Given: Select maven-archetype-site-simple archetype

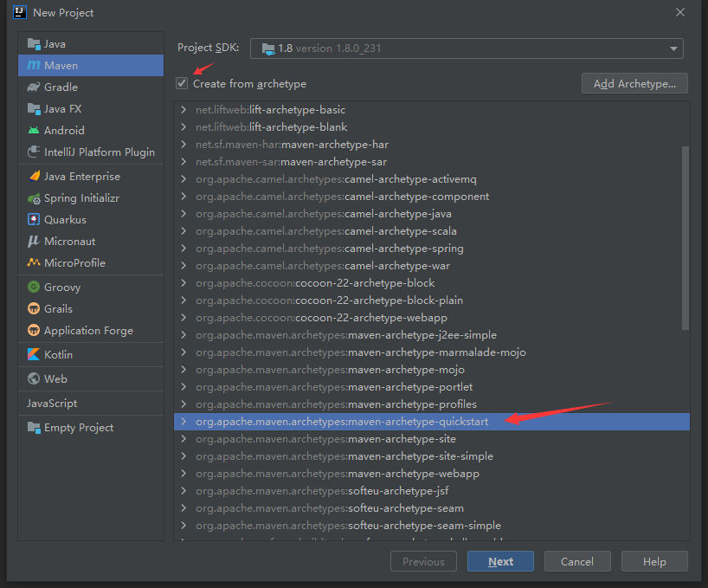Looking at the screenshot, I should point(432,456).
